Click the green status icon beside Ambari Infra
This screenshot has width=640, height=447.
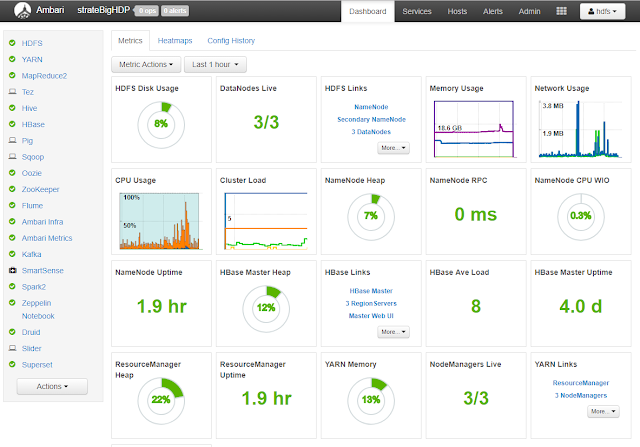(12, 222)
